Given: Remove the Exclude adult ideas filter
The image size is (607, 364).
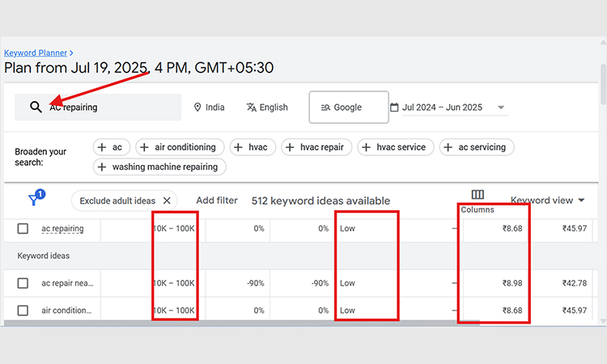Looking at the screenshot, I should (x=167, y=201).
